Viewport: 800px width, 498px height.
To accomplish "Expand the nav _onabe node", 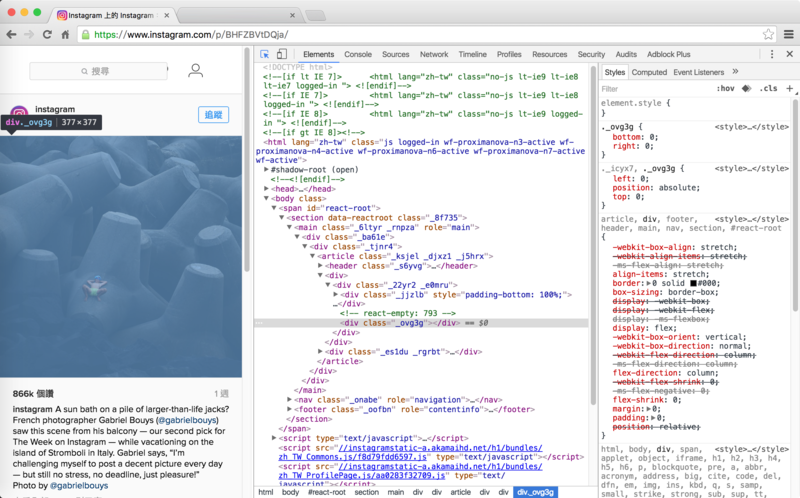I will (x=289, y=400).
